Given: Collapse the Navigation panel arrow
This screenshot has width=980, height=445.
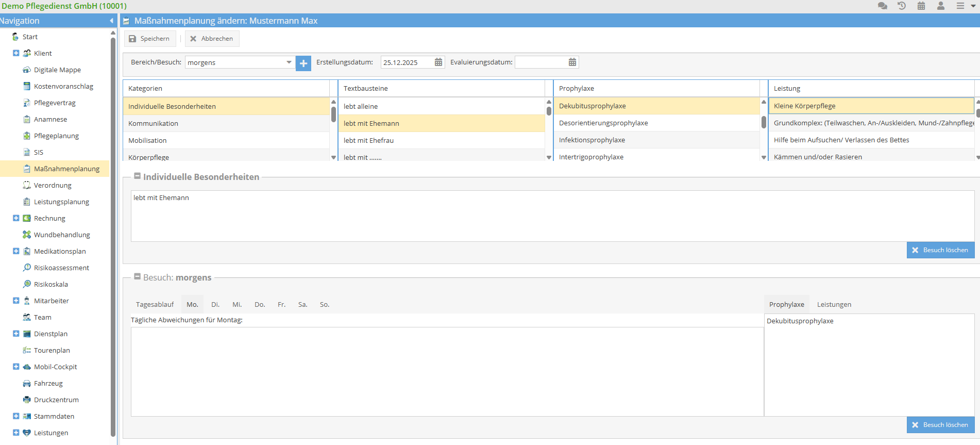Looking at the screenshot, I should click(x=111, y=21).
